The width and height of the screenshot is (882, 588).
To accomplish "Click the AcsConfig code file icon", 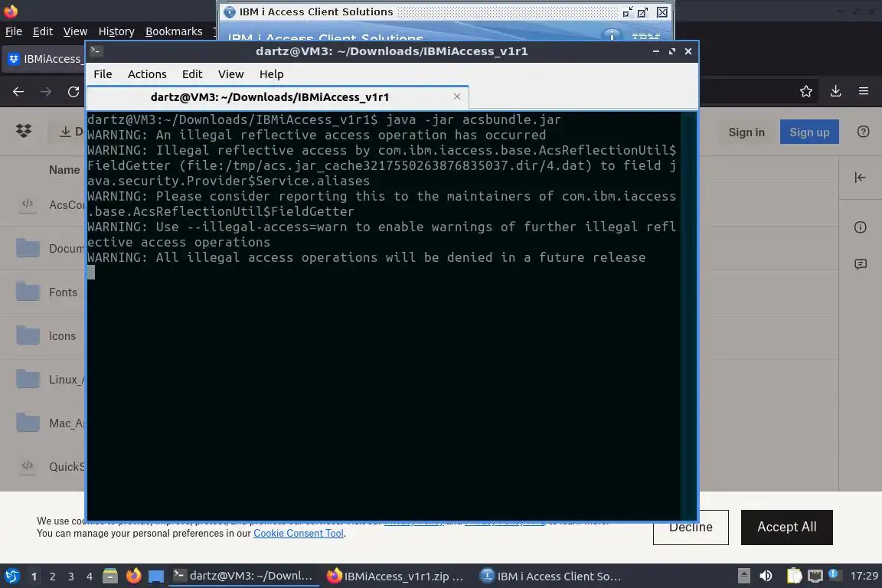I will click(27, 204).
